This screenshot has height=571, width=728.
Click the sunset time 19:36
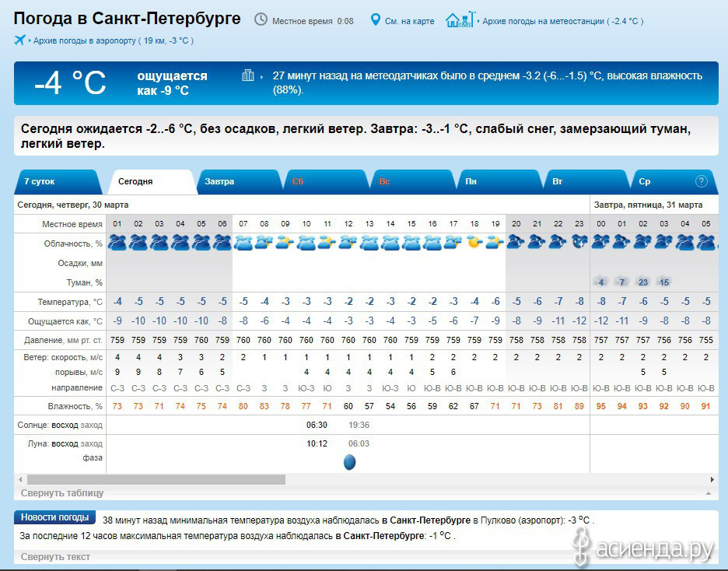tap(359, 425)
